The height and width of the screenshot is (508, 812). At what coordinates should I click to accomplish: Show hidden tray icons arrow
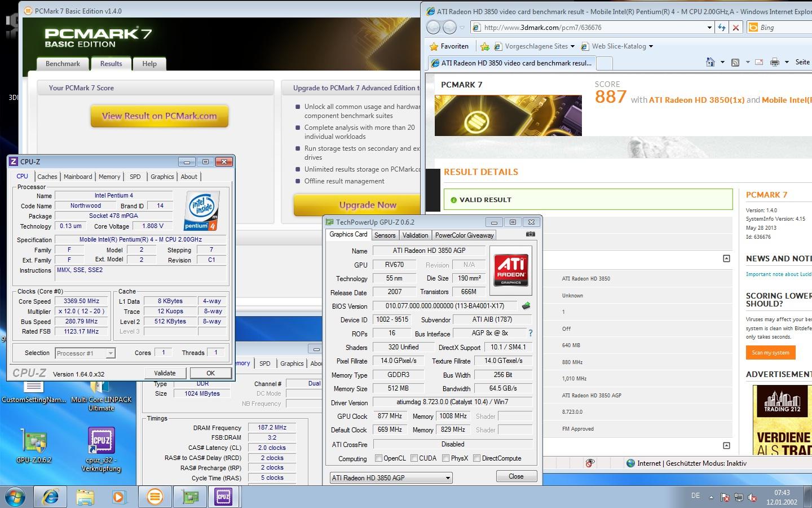point(711,497)
